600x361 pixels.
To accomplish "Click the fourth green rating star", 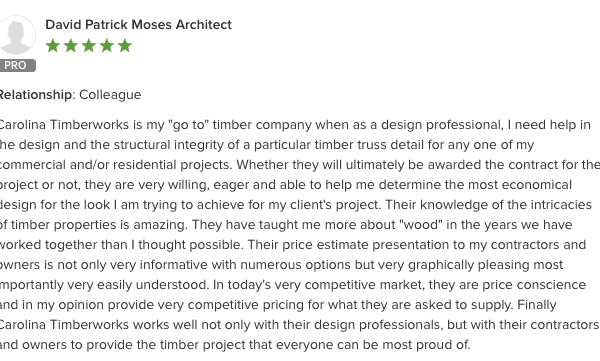I will [107, 46].
